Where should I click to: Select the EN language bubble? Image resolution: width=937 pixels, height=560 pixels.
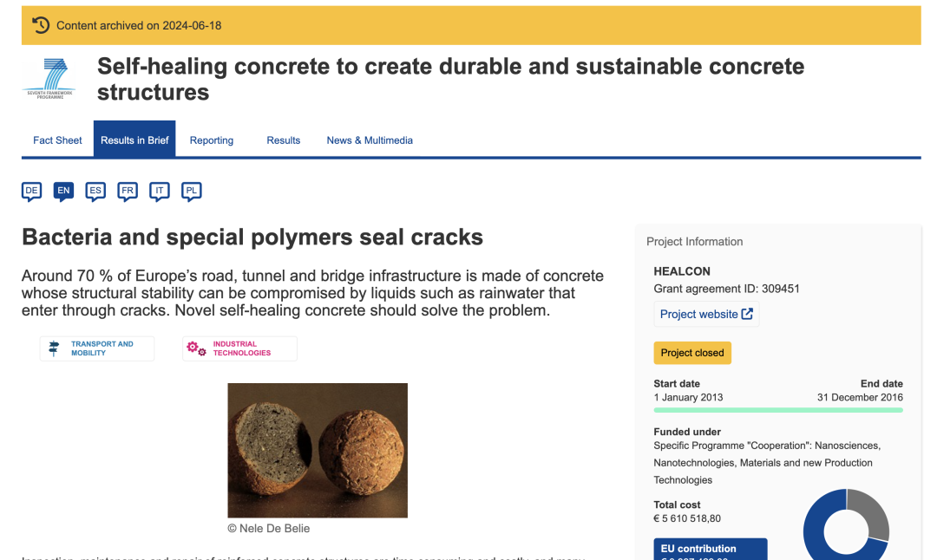(x=63, y=191)
